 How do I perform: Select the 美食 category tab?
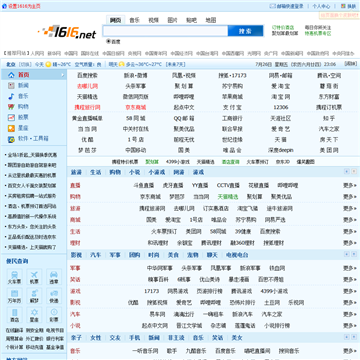coord(173,255)
